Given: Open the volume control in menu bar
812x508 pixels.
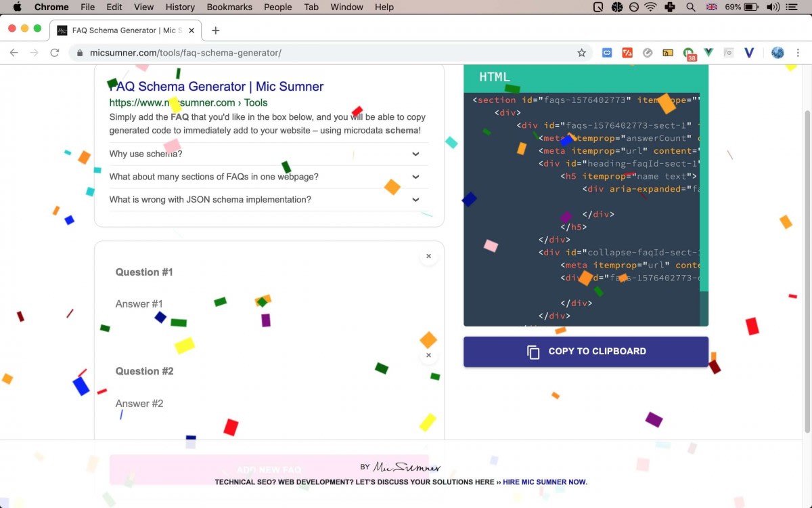Looking at the screenshot, I should pyautogui.click(x=773, y=7).
